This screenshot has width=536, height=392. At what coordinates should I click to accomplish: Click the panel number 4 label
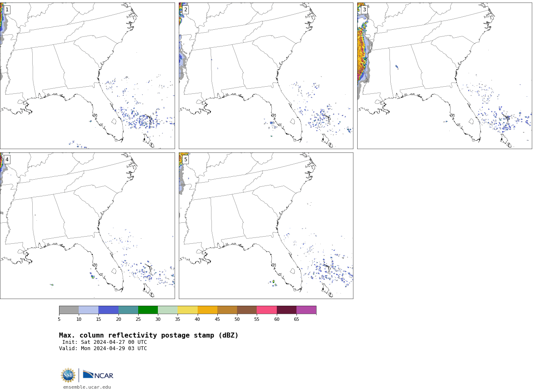7,160
